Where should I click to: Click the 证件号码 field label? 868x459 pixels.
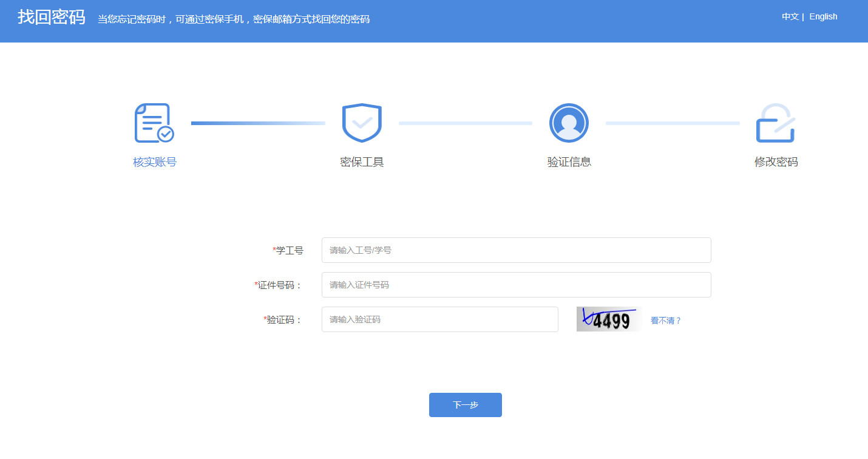coord(279,285)
